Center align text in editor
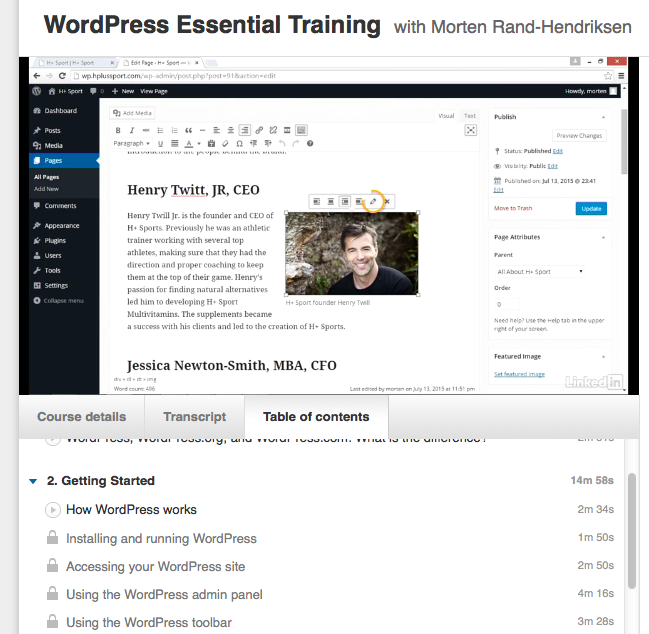Screen dimensions: 649x634 [x=231, y=130]
